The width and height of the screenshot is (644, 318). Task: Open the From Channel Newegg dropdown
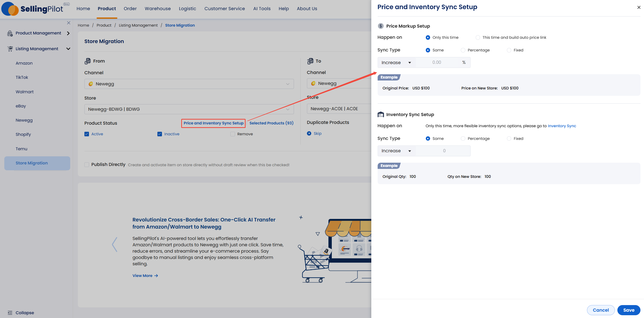click(189, 84)
